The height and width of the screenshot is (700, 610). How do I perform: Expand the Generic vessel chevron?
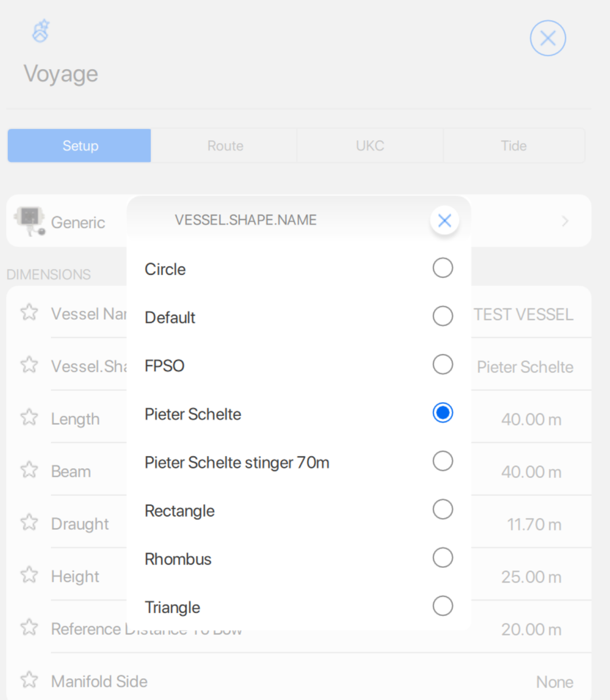point(565,221)
